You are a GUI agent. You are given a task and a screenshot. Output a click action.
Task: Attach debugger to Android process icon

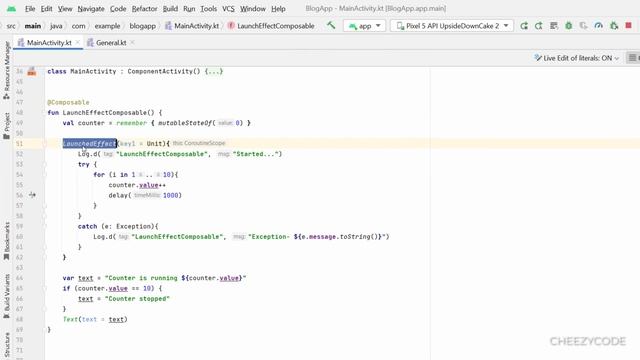coord(614,26)
